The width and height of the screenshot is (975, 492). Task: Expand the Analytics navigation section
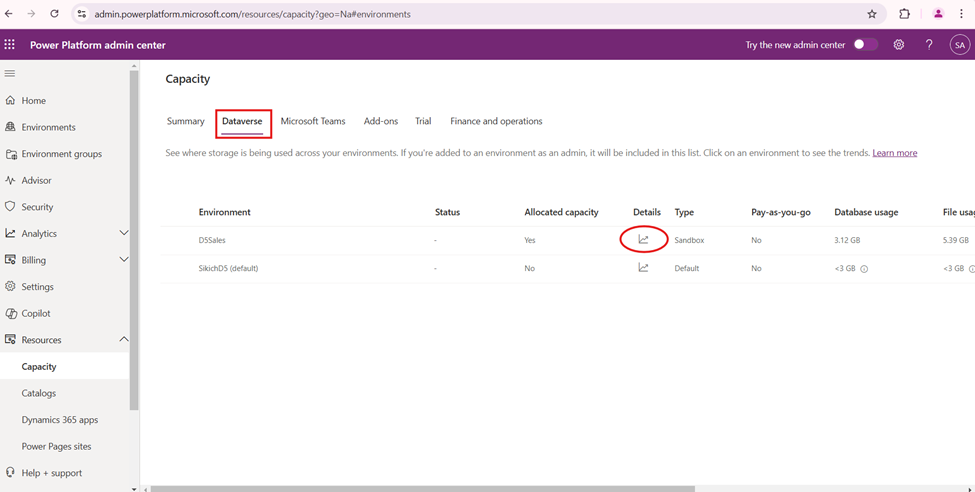point(124,233)
